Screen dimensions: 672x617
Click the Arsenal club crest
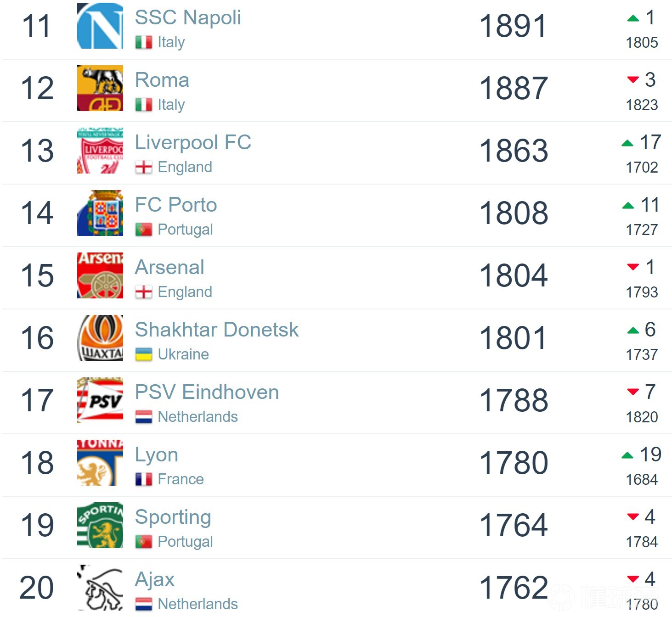coord(100,275)
